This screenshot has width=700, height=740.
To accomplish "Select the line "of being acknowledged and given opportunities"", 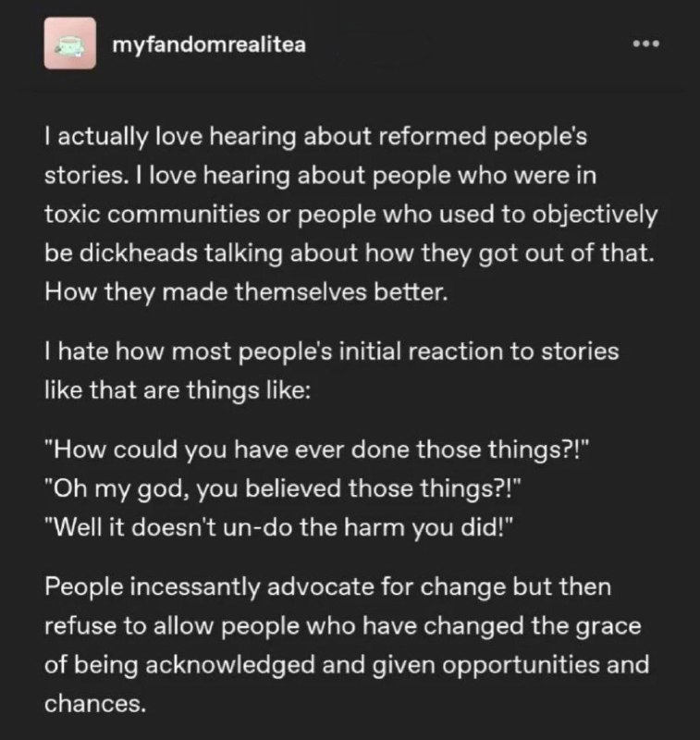I will pos(347,665).
